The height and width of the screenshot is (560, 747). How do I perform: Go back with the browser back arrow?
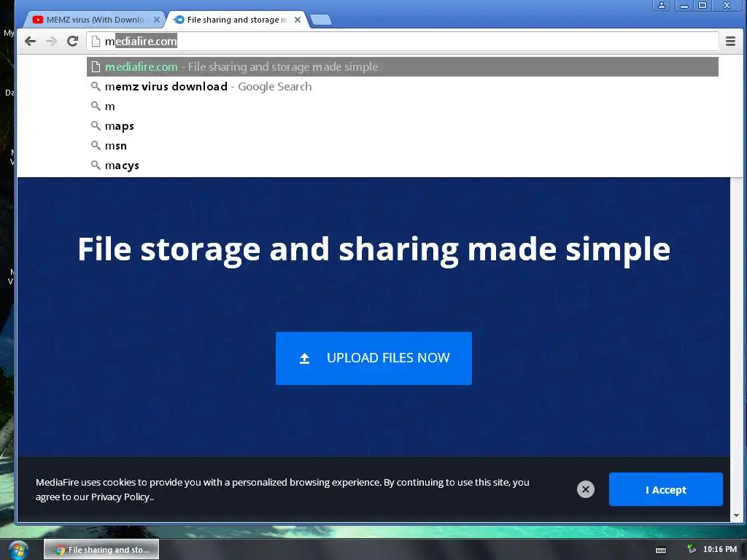click(30, 42)
